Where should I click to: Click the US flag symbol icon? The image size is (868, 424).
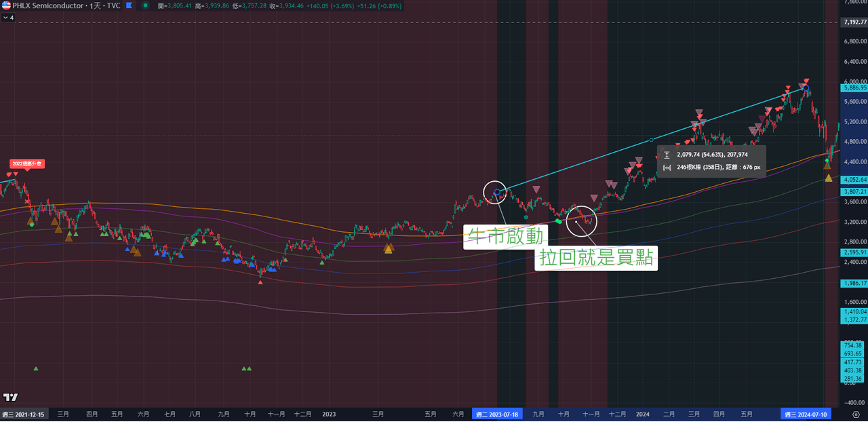[x=6, y=5]
